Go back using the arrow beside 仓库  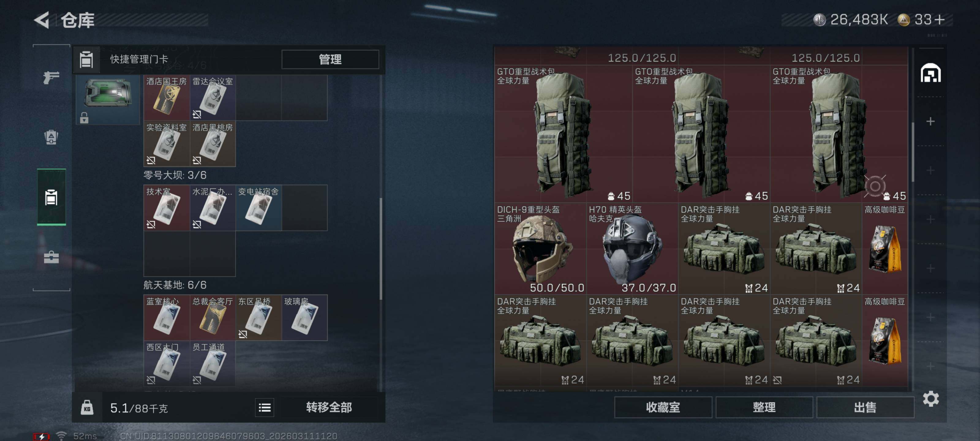[x=42, y=20]
